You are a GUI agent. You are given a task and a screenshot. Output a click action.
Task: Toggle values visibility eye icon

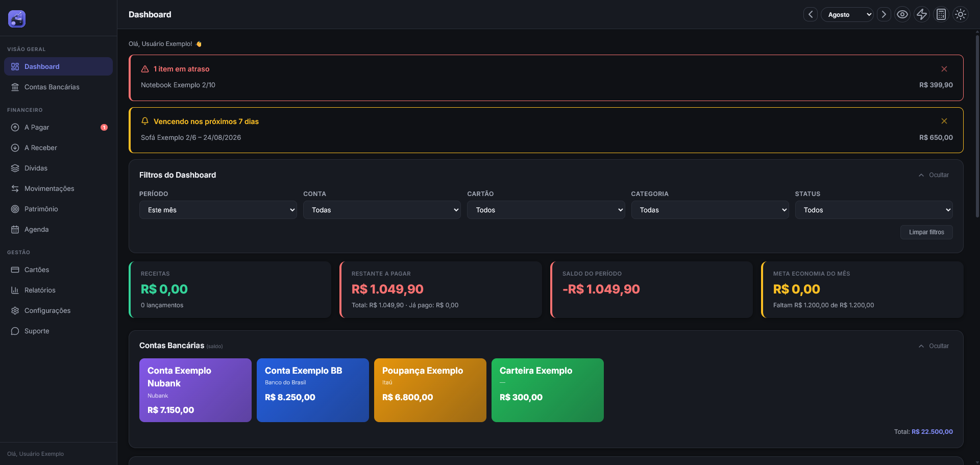902,14
